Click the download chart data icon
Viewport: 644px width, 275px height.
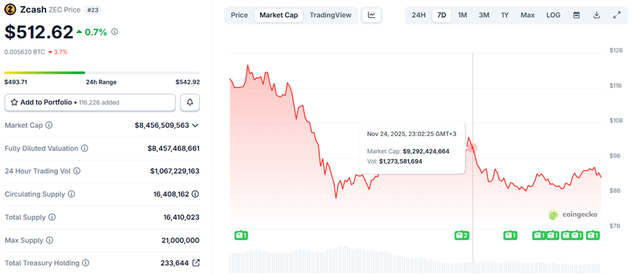596,15
